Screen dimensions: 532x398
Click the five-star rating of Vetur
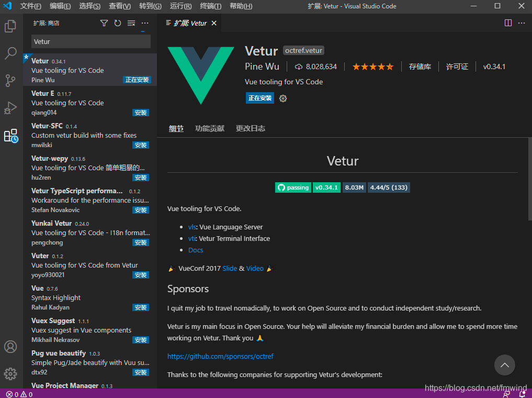point(373,67)
